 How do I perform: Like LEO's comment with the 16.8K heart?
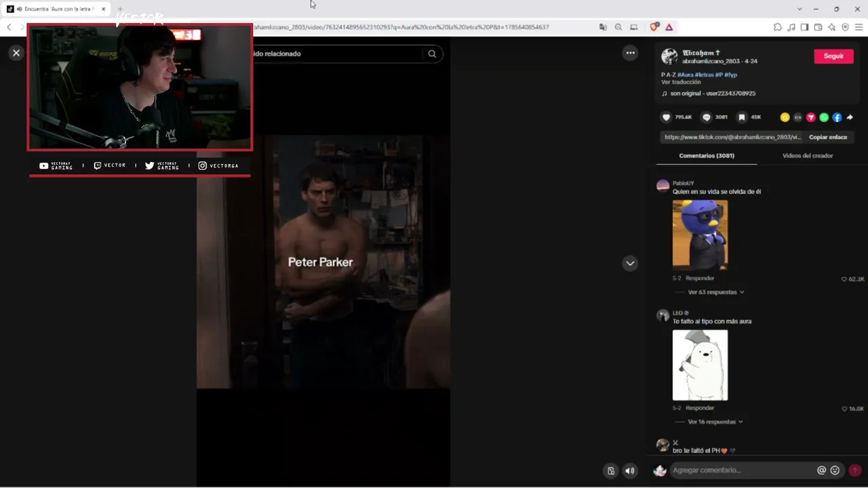[844, 409]
